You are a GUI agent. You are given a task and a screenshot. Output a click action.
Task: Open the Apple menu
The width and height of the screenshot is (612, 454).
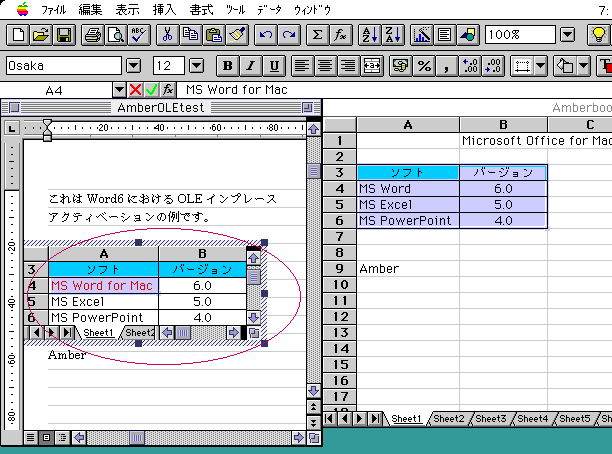pos(23,9)
